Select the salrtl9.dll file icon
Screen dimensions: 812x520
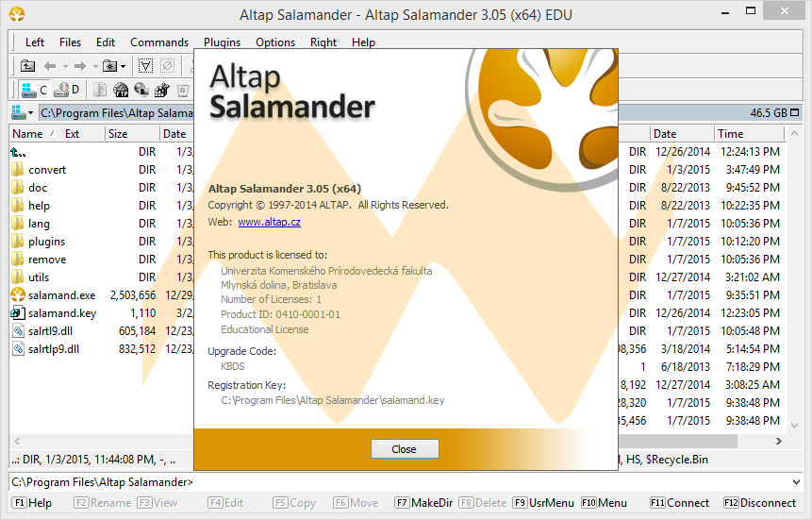point(18,330)
